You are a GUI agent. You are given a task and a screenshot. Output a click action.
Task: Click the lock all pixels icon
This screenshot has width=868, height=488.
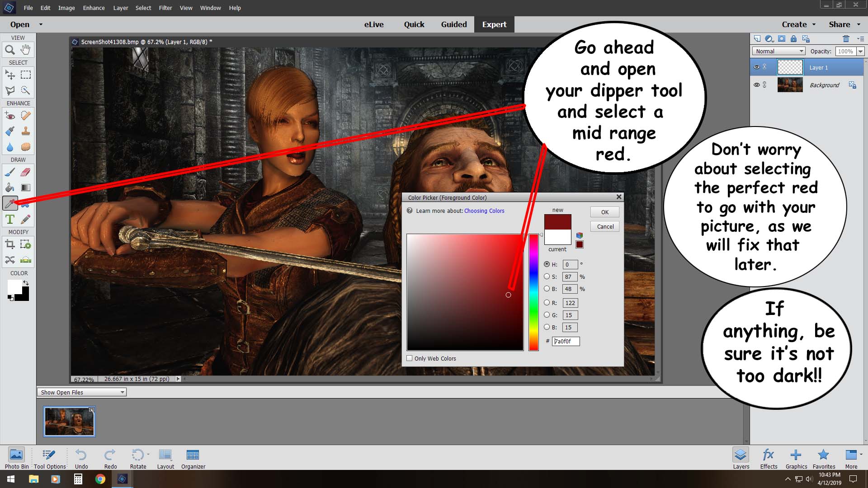(793, 39)
